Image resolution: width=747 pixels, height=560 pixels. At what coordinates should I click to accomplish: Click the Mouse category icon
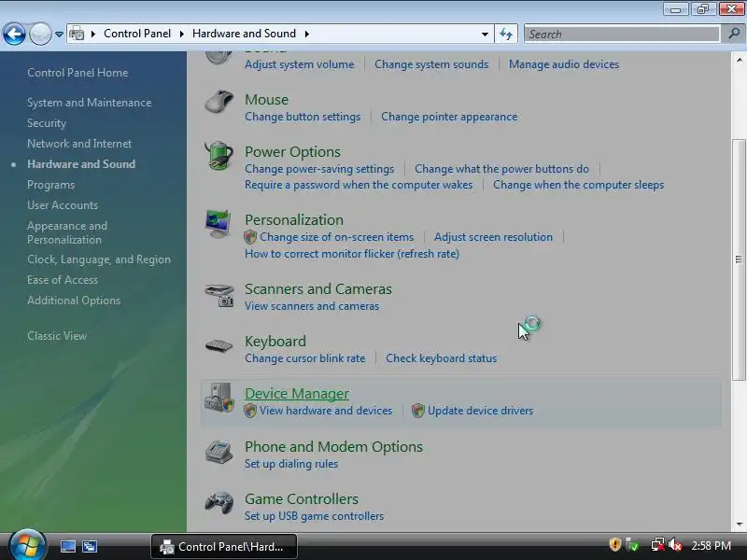pyautogui.click(x=218, y=102)
